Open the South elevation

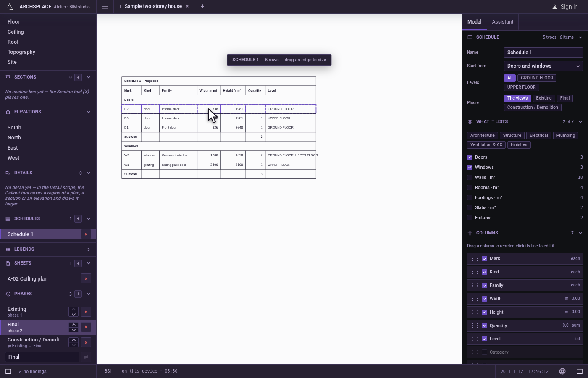[14, 128]
